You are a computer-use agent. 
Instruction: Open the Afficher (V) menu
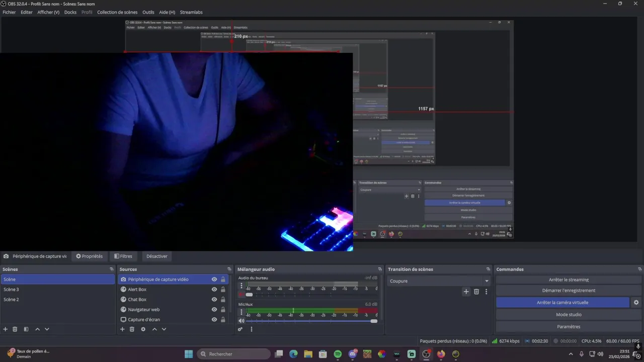click(48, 12)
